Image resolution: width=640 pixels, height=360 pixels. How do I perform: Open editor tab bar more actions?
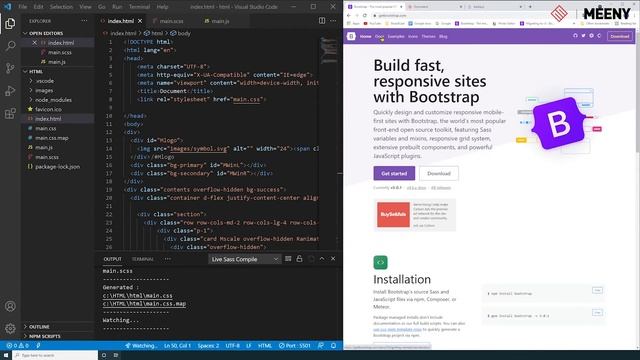333,21
